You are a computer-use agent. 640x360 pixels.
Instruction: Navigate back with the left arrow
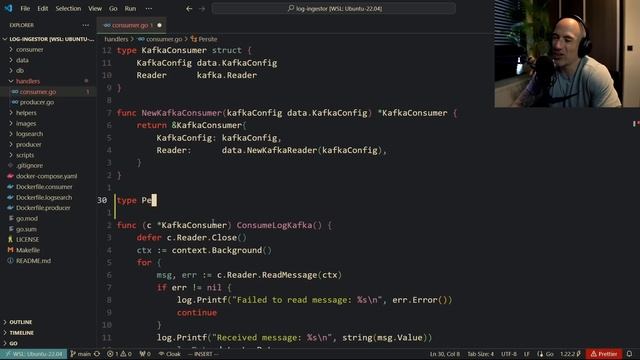tap(189, 8)
